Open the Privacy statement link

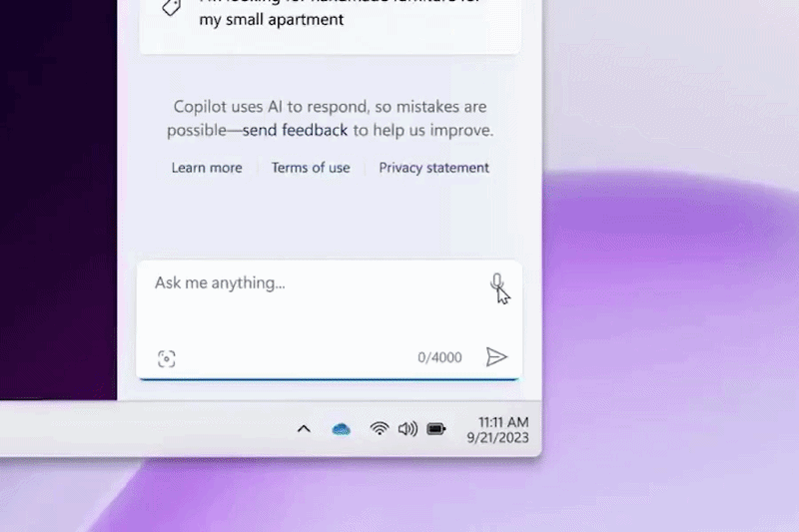pos(433,168)
